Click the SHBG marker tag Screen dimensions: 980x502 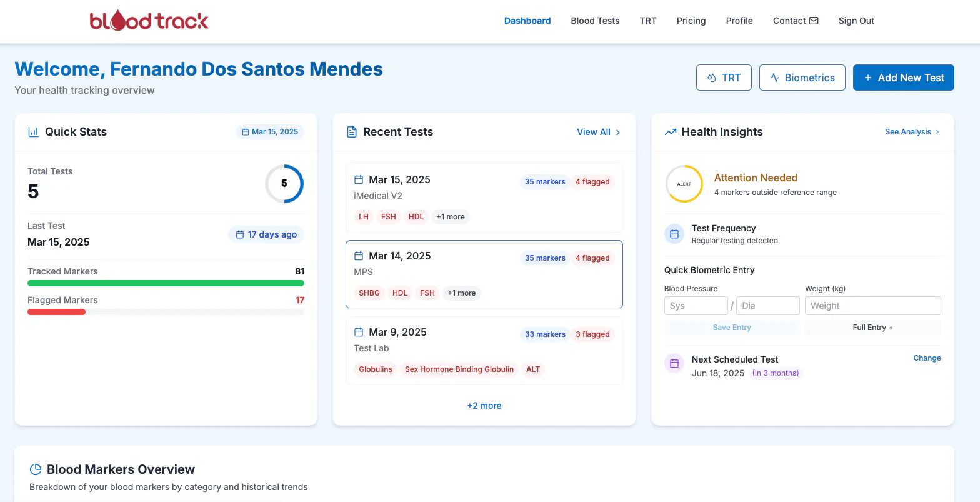pos(369,293)
